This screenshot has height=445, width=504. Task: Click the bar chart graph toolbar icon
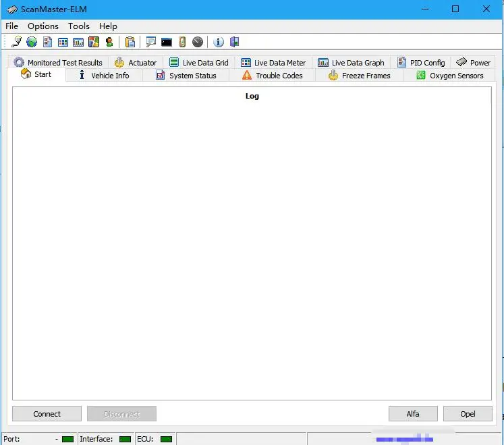tap(78, 42)
